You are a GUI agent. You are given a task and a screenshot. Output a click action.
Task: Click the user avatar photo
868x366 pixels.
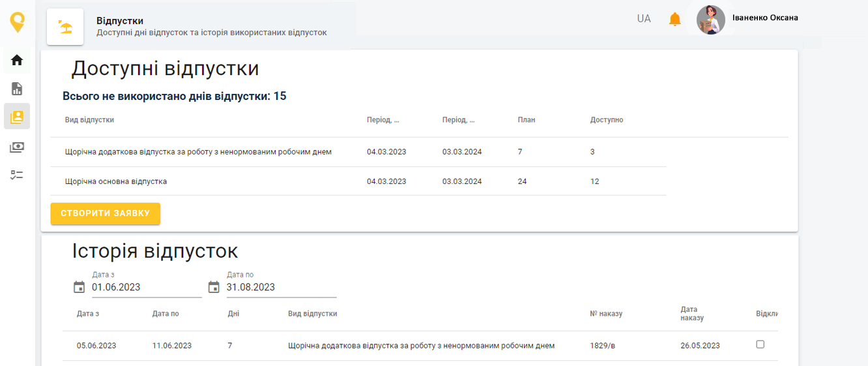(711, 20)
